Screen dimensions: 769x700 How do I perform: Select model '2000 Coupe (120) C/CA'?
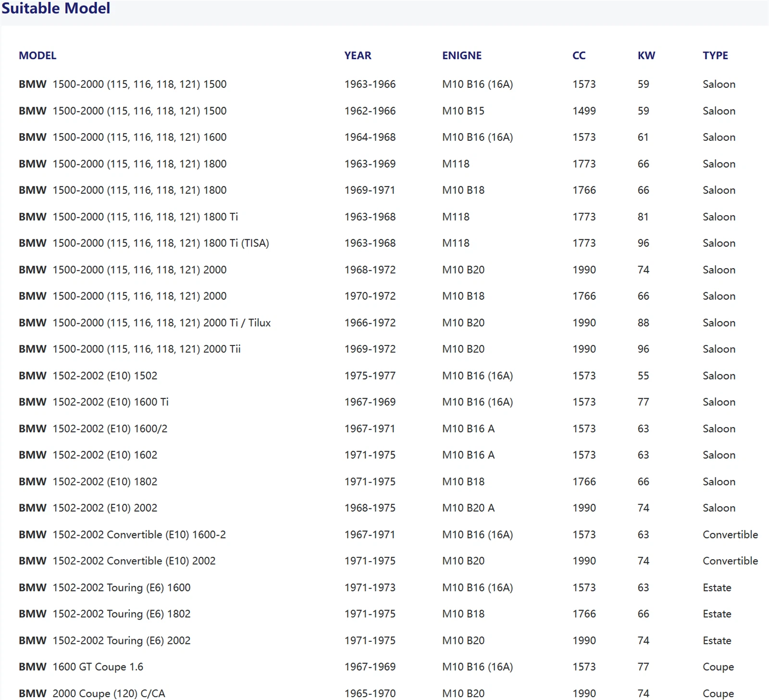click(x=92, y=694)
